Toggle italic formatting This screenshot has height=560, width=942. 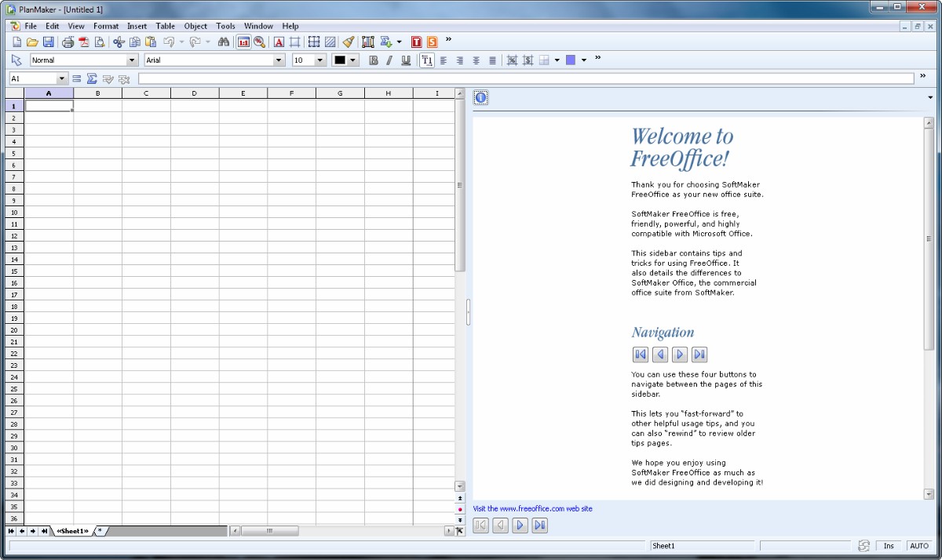point(389,60)
